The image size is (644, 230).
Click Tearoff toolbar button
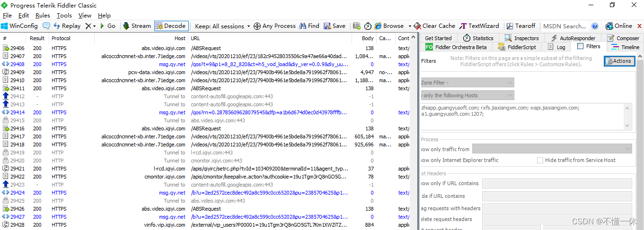(521, 26)
